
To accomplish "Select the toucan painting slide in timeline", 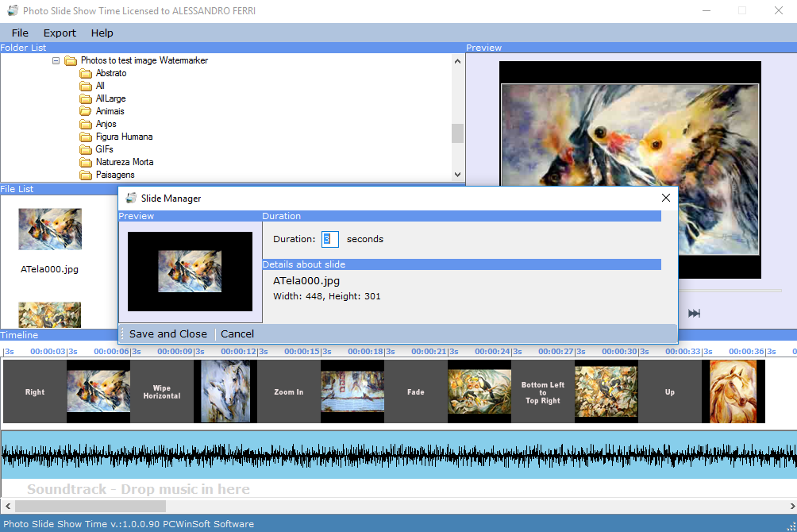I will point(479,391).
